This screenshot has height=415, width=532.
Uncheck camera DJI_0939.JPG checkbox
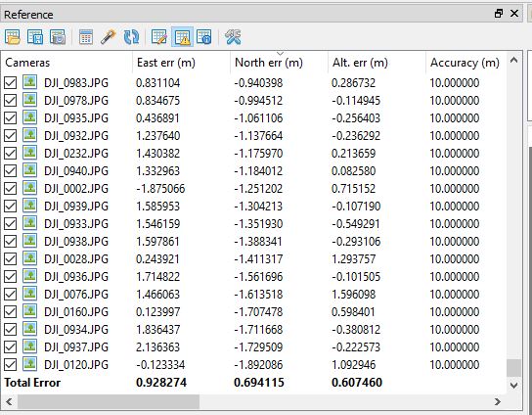[x=11, y=207]
